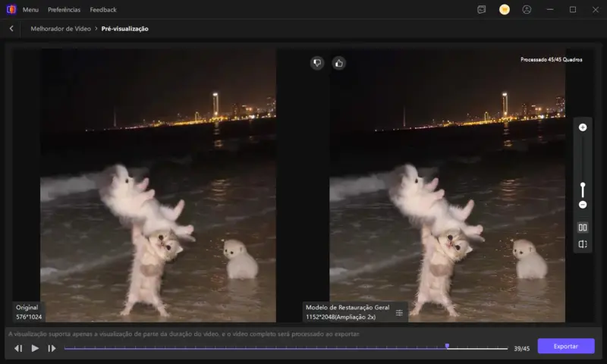Select split slider comparison view
Screen dimensions: 607x364
583,244
